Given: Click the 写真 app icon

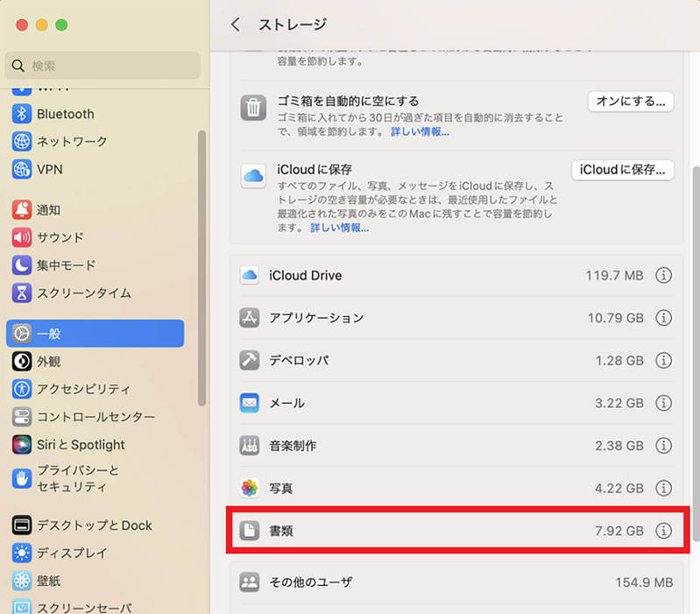Looking at the screenshot, I should pyautogui.click(x=249, y=488).
